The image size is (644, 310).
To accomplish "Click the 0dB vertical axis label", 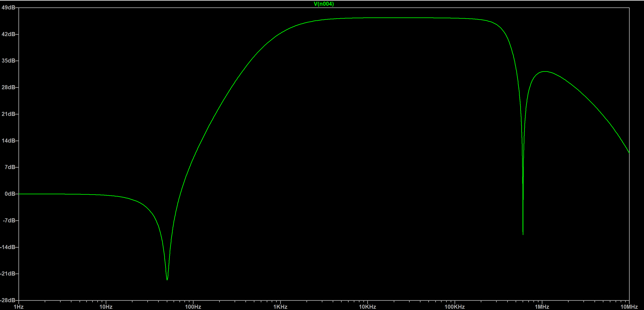I will coord(10,194).
